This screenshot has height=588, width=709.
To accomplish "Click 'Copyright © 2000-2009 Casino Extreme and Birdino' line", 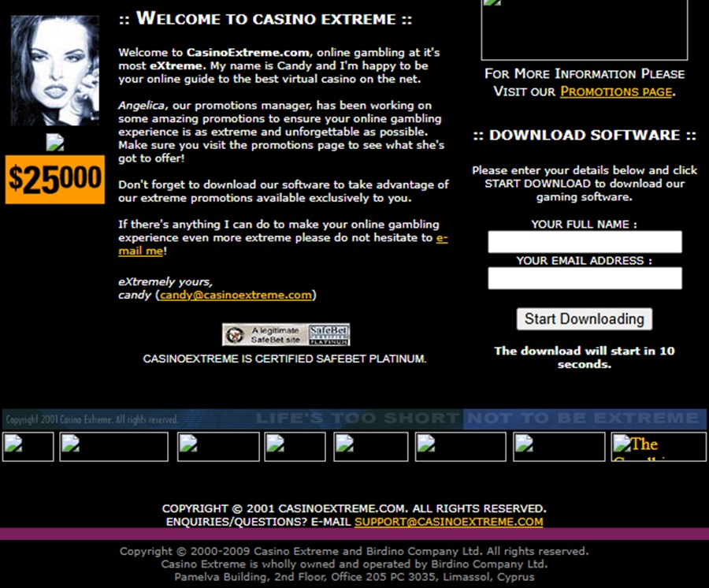I will coord(354,551).
